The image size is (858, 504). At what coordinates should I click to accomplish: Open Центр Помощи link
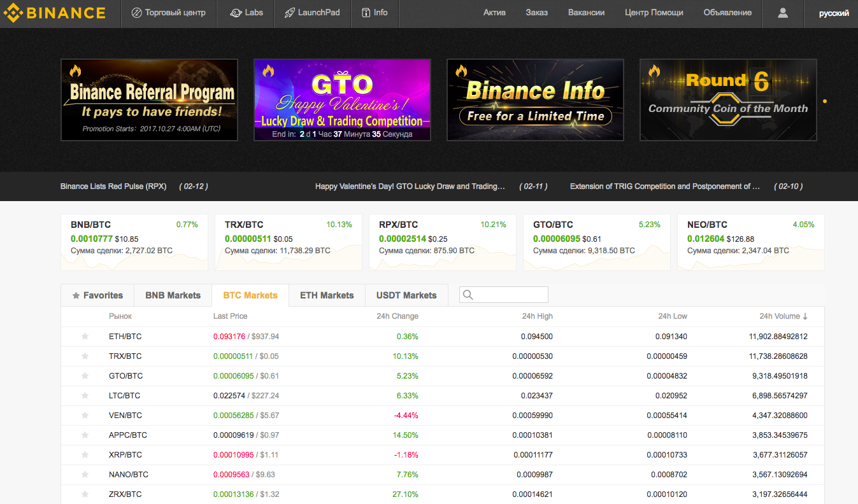coord(654,13)
